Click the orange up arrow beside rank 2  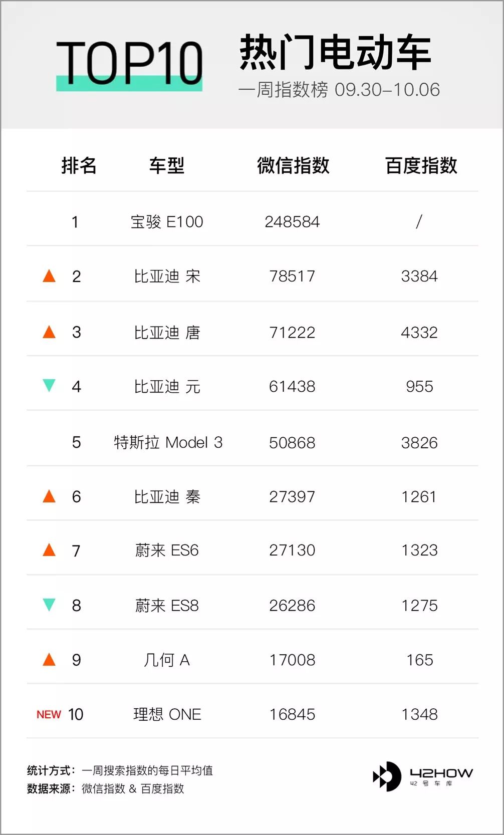pos(49,275)
